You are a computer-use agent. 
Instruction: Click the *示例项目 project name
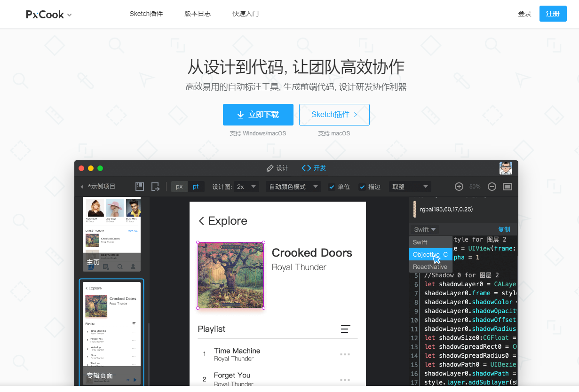pos(102,187)
